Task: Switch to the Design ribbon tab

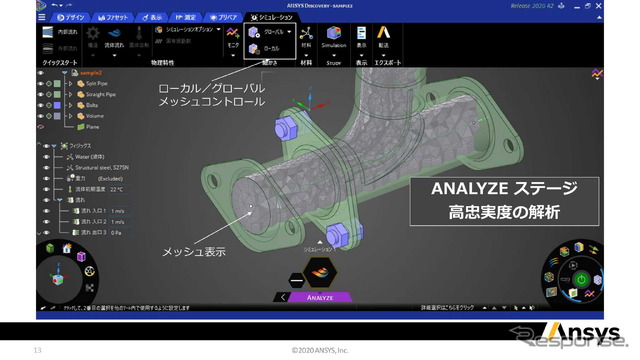Action: pyautogui.click(x=71, y=18)
